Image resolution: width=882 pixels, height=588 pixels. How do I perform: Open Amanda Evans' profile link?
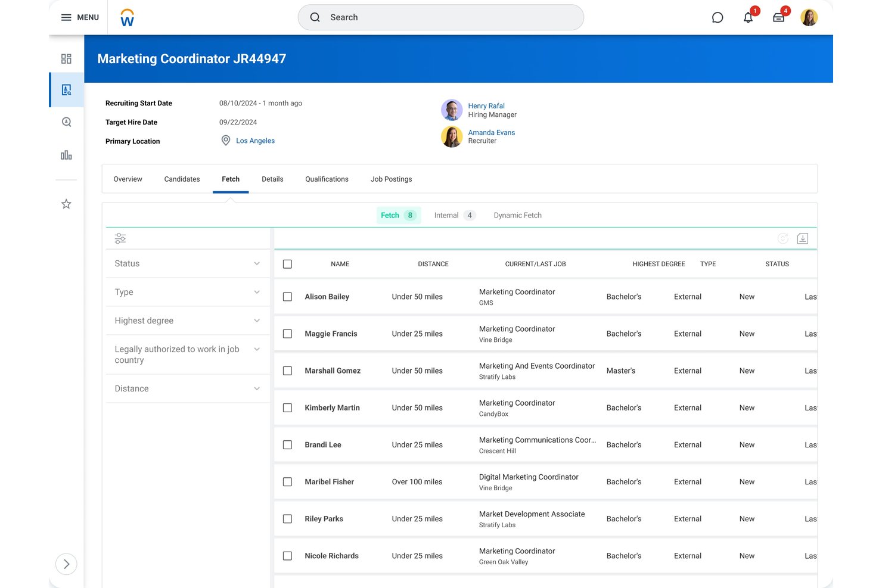(492, 132)
